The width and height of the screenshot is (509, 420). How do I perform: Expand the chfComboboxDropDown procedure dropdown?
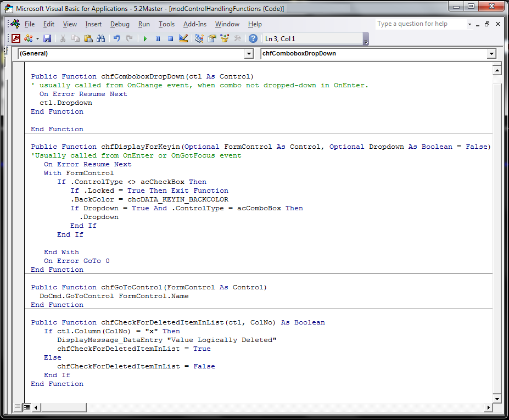pyautogui.click(x=491, y=54)
